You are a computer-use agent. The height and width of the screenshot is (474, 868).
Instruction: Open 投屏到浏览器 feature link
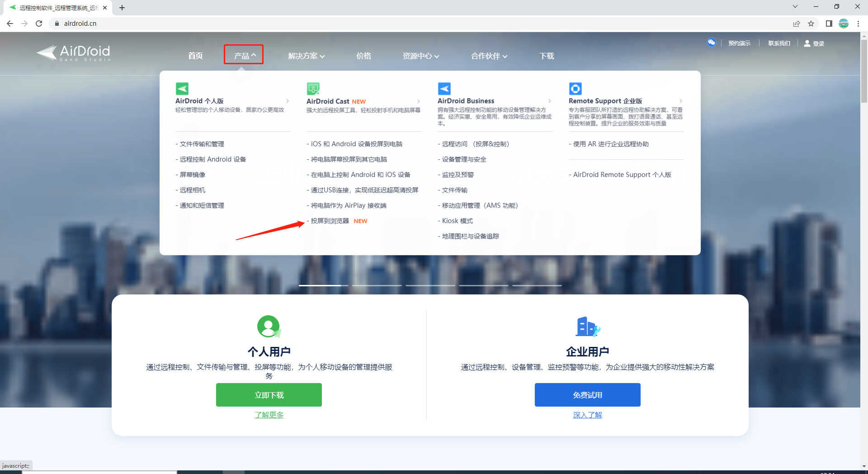coord(330,221)
